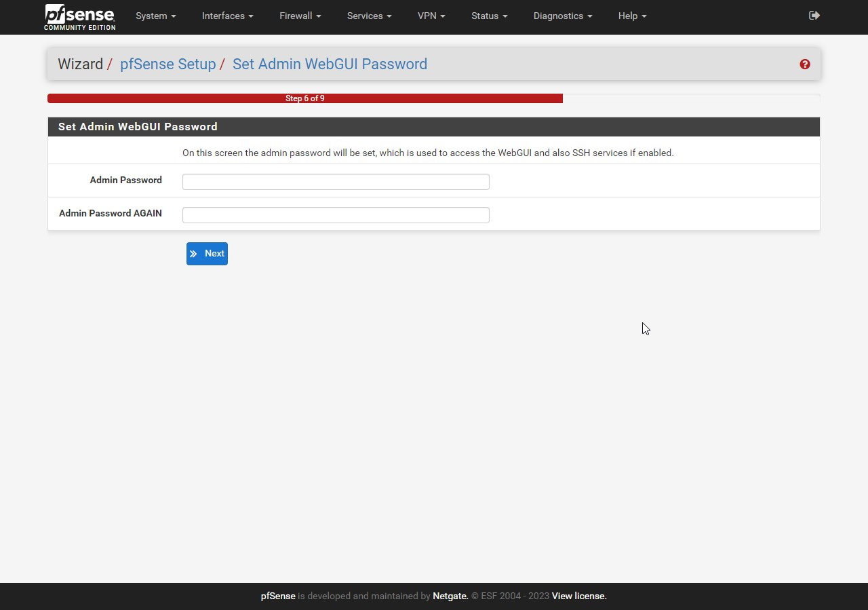
Task: Expand the Help menu
Action: (x=633, y=16)
